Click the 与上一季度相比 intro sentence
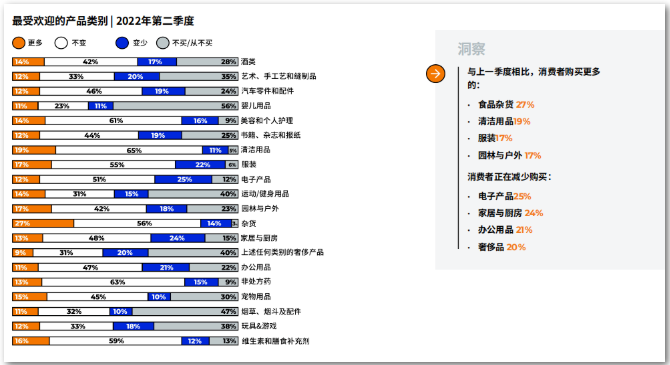Image resolution: width=670 pixels, height=365 pixels. pyautogui.click(x=534, y=78)
